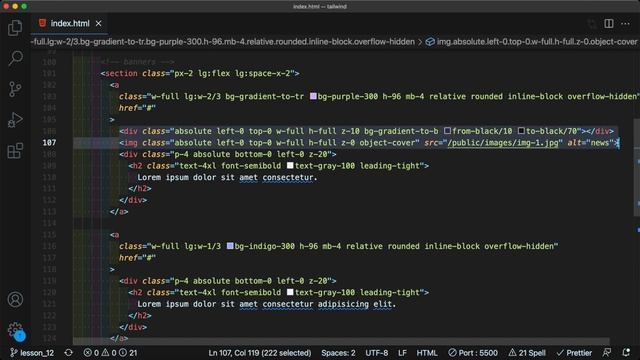Click the Ln 107, Col 119 cursor position
Screen dimensions: 640x360
point(260,353)
